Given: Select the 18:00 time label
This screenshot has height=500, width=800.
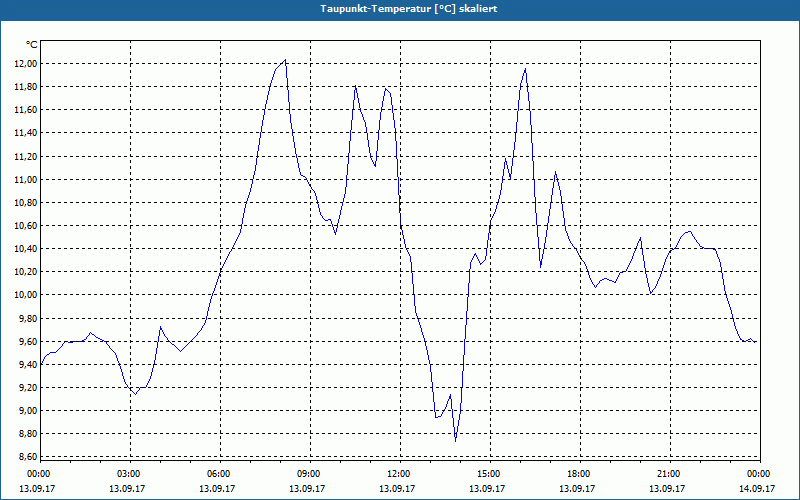Looking at the screenshot, I should coord(578,474).
